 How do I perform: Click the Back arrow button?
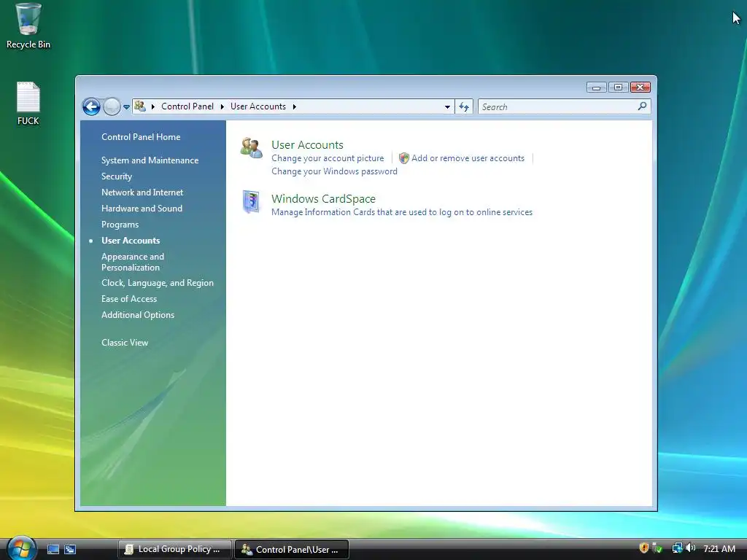(91, 106)
